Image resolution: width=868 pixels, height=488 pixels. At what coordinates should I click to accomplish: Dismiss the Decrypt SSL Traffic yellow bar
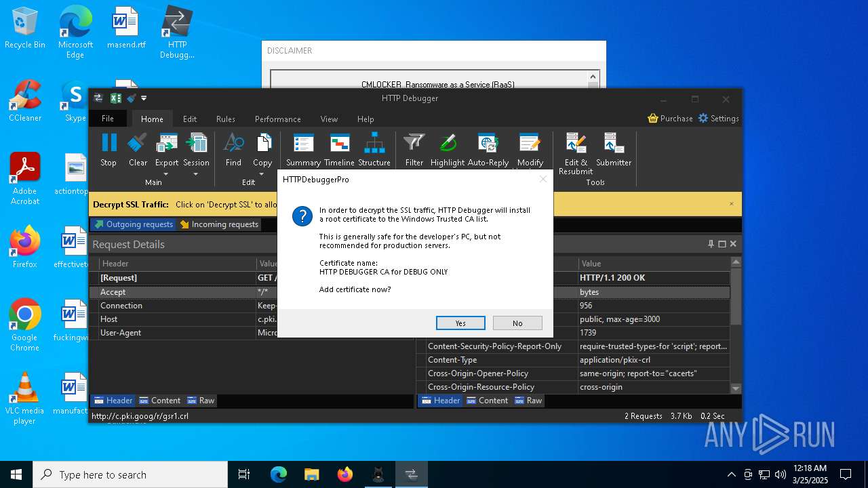point(732,204)
